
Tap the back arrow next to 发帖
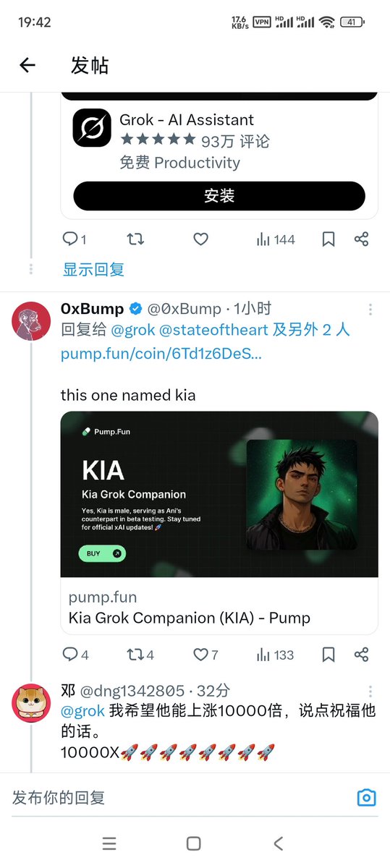27,65
